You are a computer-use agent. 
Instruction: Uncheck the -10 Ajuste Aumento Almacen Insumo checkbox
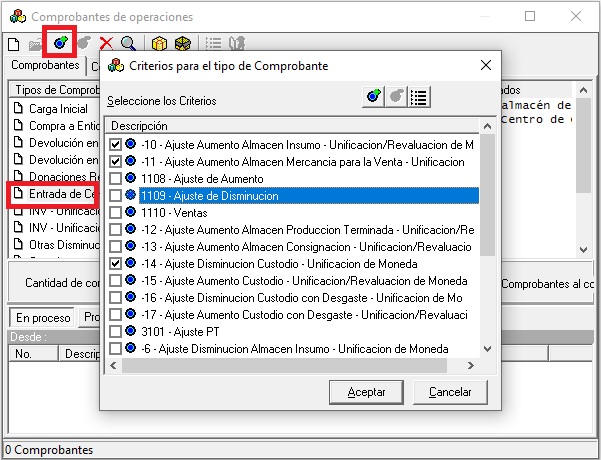(115, 145)
